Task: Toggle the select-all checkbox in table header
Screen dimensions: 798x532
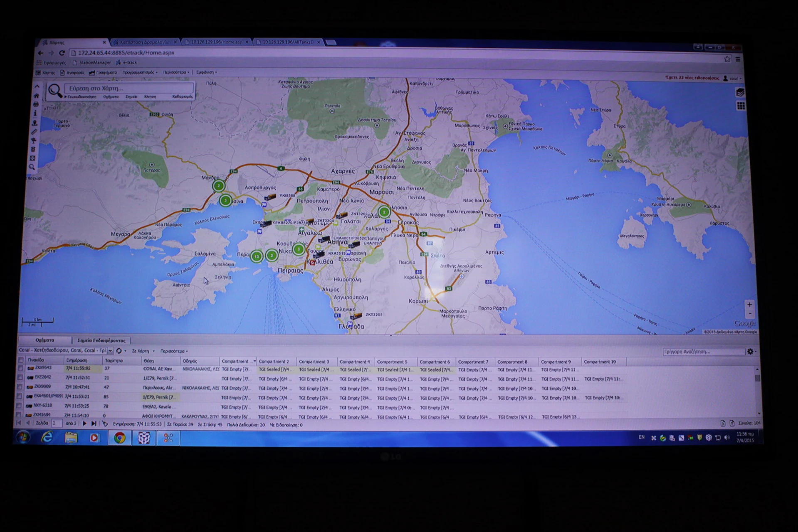Action: point(20,360)
